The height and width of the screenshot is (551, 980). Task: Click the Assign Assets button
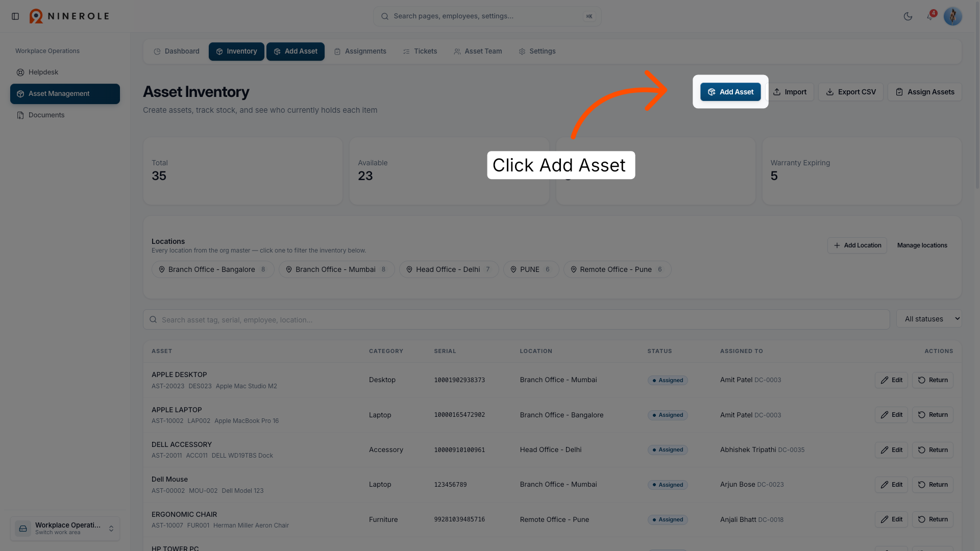[925, 92]
